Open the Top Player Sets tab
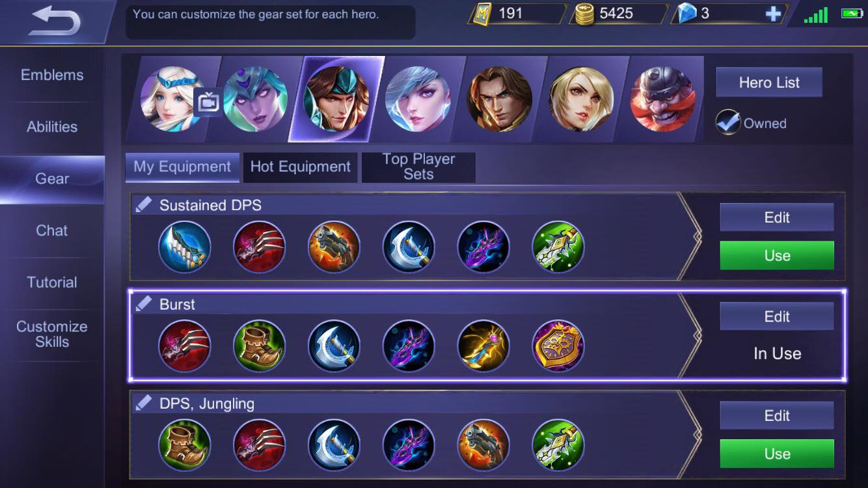The height and width of the screenshot is (488, 868). (x=418, y=167)
